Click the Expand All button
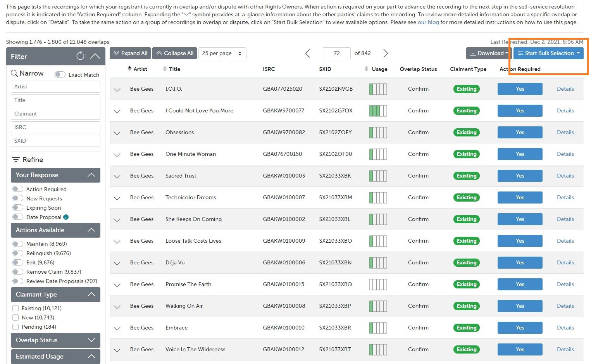 click(130, 53)
